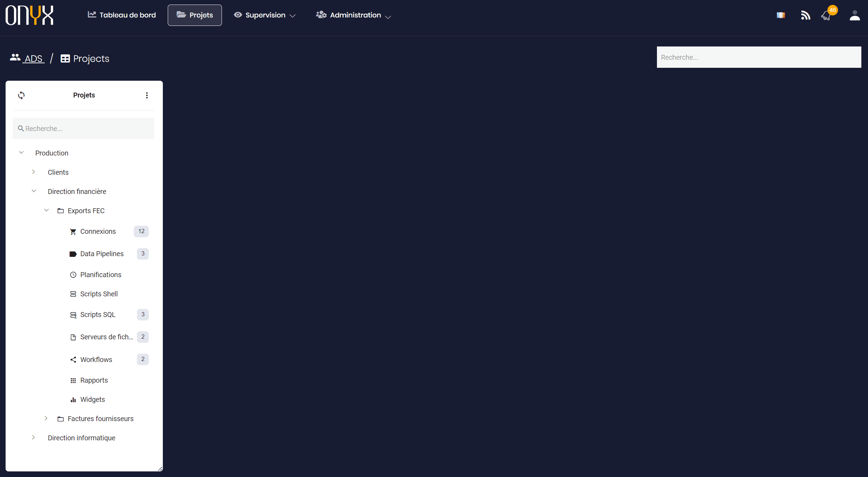Click the French flag language icon
Screen dimensions: 868x477
(x=781, y=15)
